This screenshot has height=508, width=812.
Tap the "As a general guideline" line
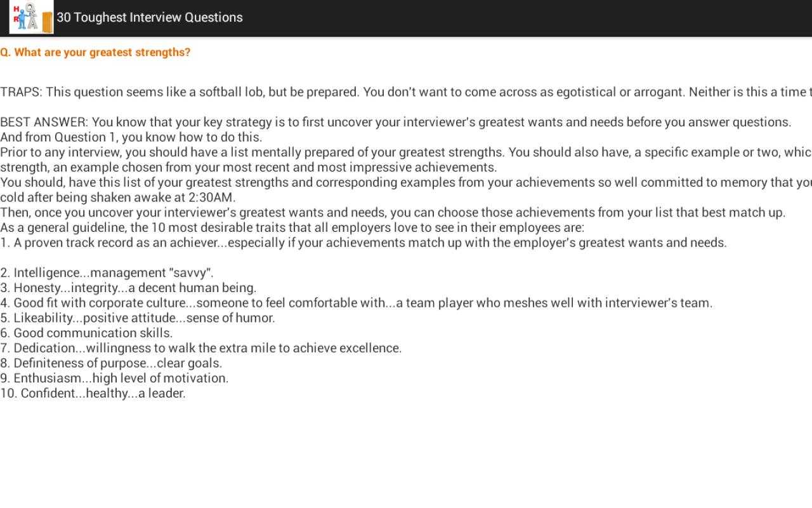[x=292, y=227]
